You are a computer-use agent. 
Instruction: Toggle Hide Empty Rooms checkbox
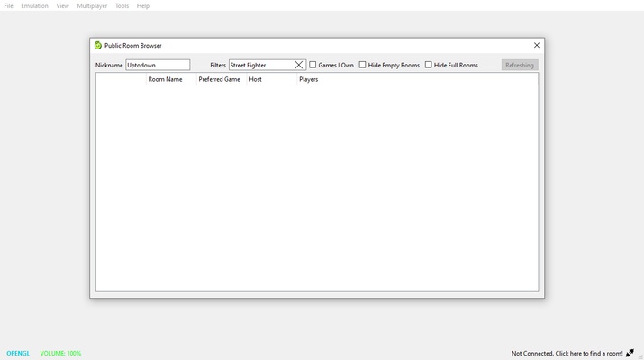click(362, 65)
